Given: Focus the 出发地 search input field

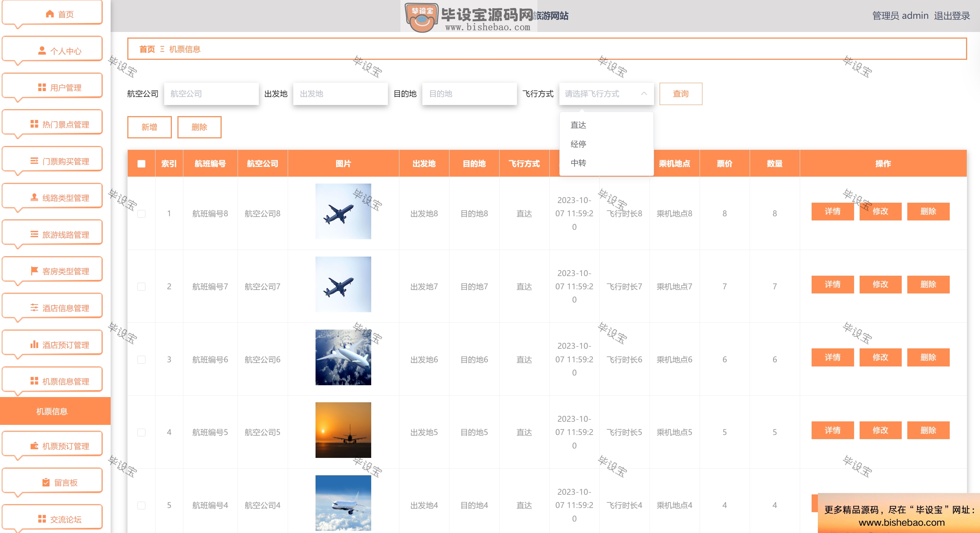Looking at the screenshot, I should tap(341, 94).
